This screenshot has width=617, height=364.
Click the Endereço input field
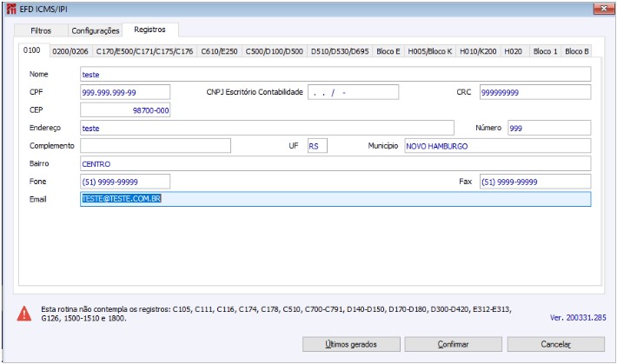(x=267, y=128)
